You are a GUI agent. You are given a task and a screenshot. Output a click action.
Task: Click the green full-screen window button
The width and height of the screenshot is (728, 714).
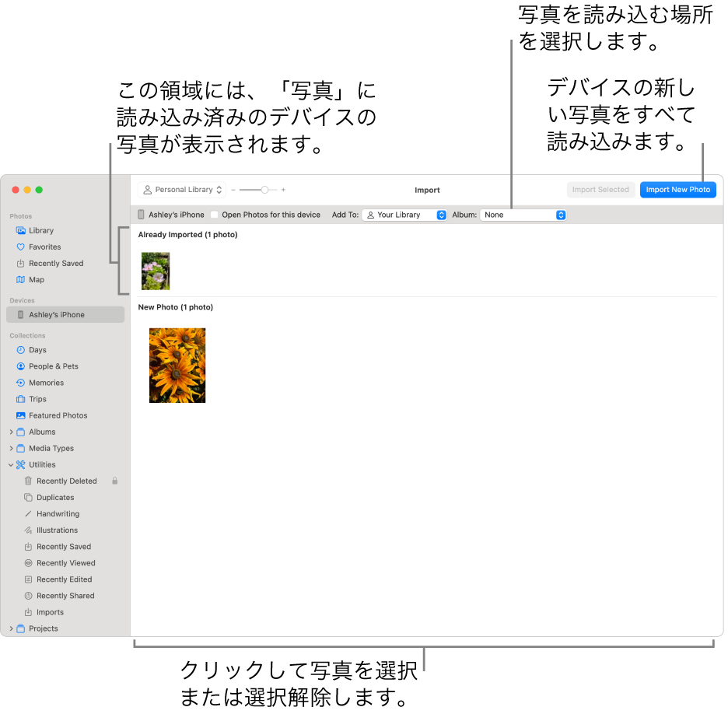click(x=39, y=190)
